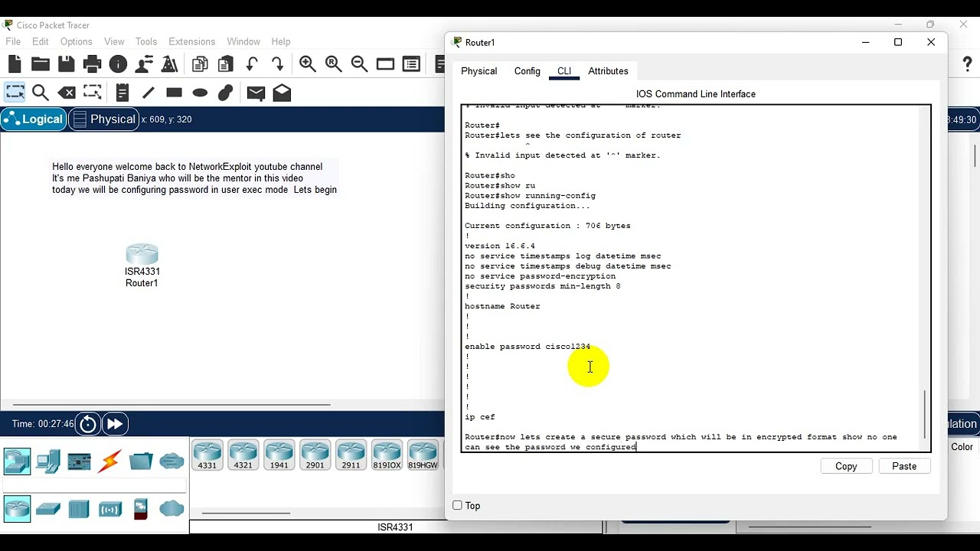Activate the Inspect magnifier tool
Image resolution: width=980 pixels, height=551 pixels.
[x=41, y=93]
